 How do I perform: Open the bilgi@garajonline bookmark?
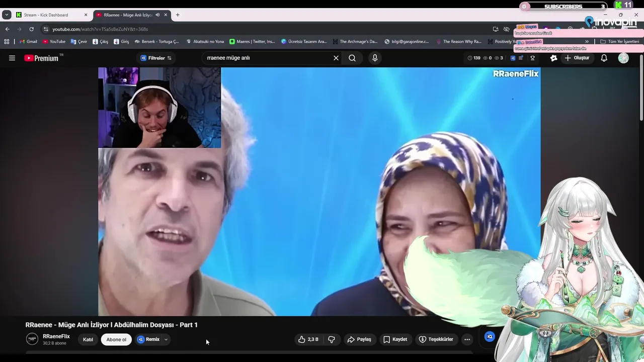click(x=407, y=42)
